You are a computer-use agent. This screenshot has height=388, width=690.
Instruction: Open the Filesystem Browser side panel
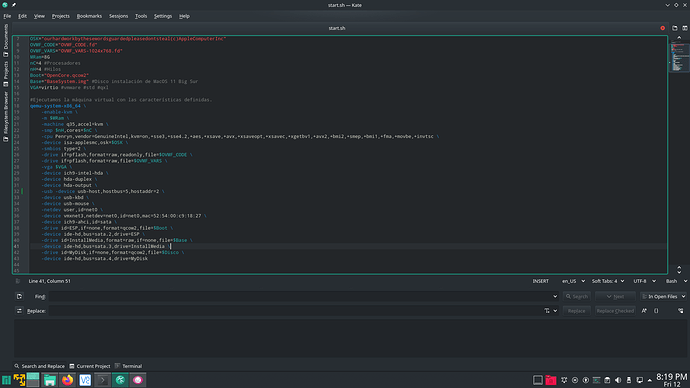(x=6, y=117)
